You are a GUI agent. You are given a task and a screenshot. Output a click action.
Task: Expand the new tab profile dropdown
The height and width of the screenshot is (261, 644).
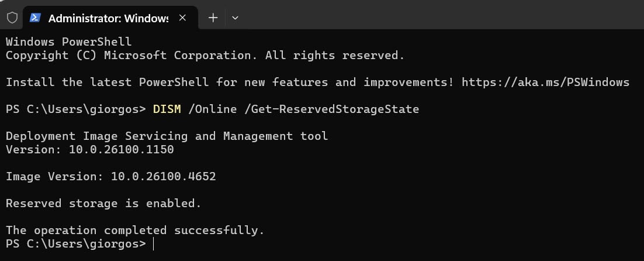click(x=235, y=18)
